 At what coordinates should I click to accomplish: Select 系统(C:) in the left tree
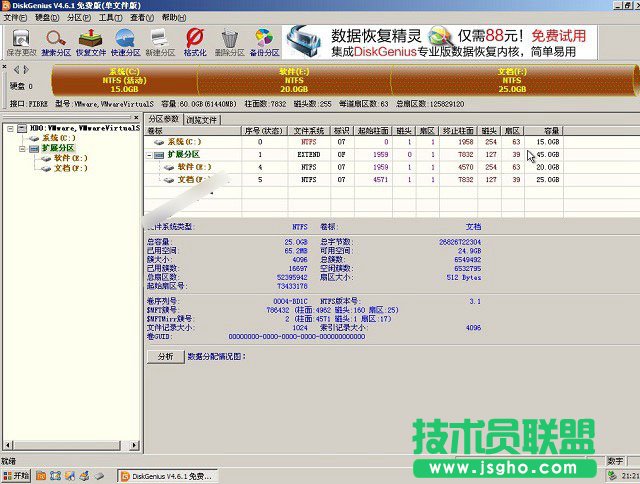pos(59,138)
